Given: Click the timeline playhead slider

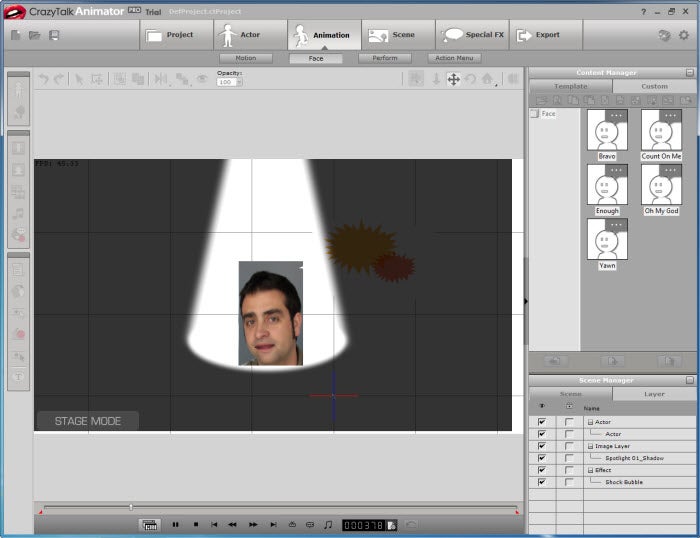Looking at the screenshot, I should [x=130, y=507].
